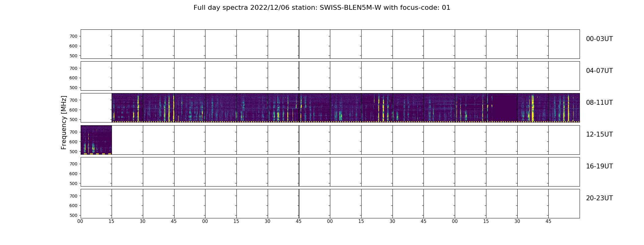This screenshot has height=245, width=644.
Task: Click the 600 tick in the 08-11UT row
Action: [x=74, y=110]
